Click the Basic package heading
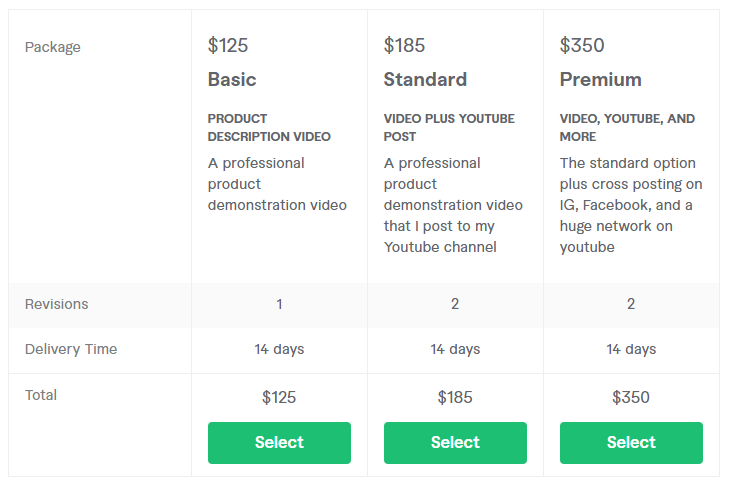 click(232, 79)
